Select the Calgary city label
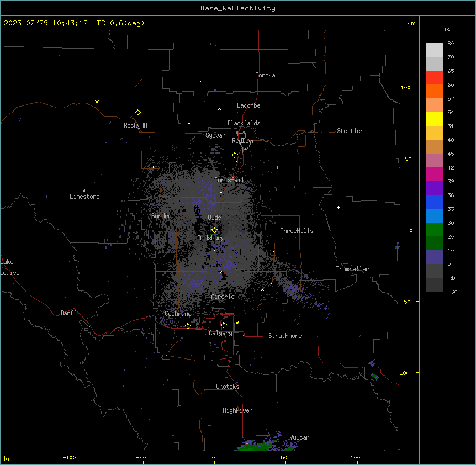Screen dimensions: 476x465 [220, 333]
